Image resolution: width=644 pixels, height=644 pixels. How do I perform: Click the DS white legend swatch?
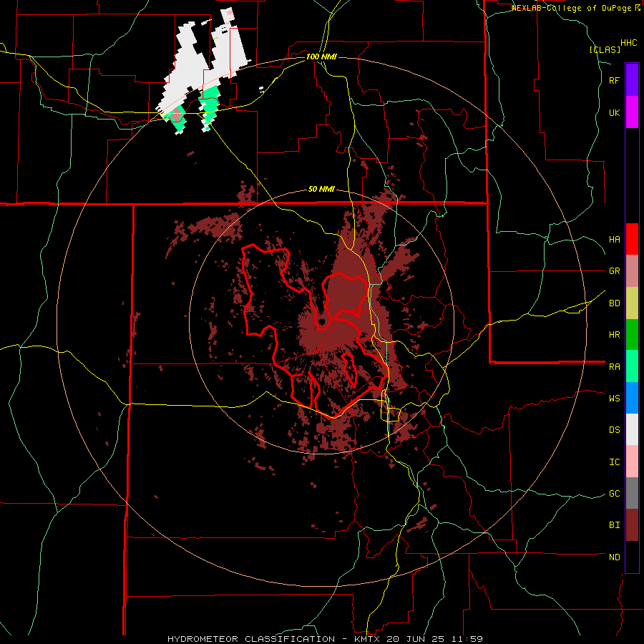click(x=632, y=429)
